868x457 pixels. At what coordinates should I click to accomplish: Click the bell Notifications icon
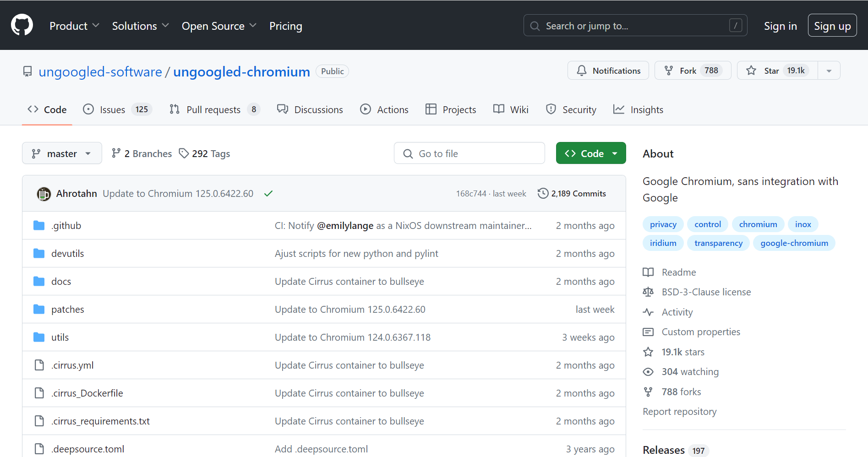tap(581, 71)
